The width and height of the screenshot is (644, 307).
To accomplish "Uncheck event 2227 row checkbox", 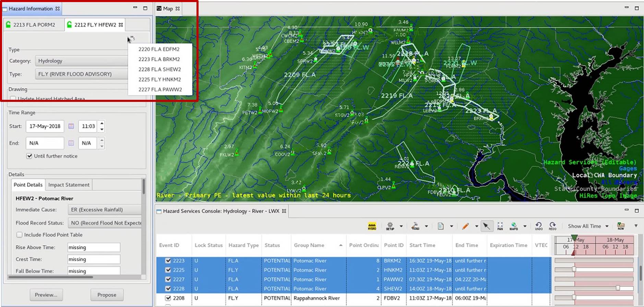I will 168,279.
